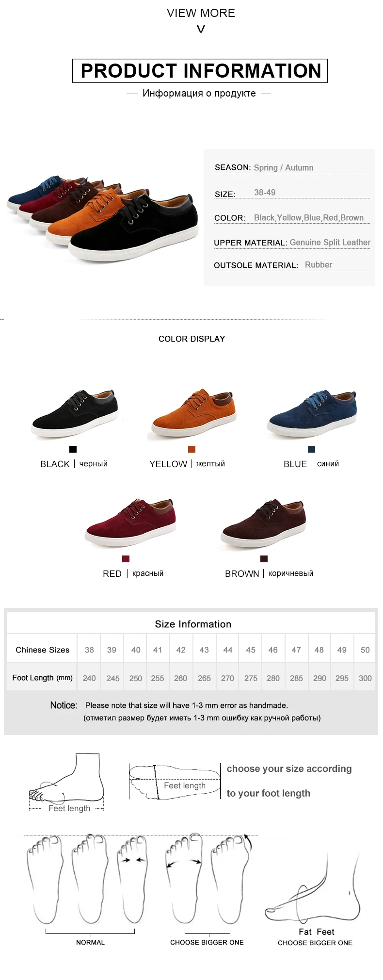Open the brown suede shoe image
383x980 pixels.
[264, 523]
